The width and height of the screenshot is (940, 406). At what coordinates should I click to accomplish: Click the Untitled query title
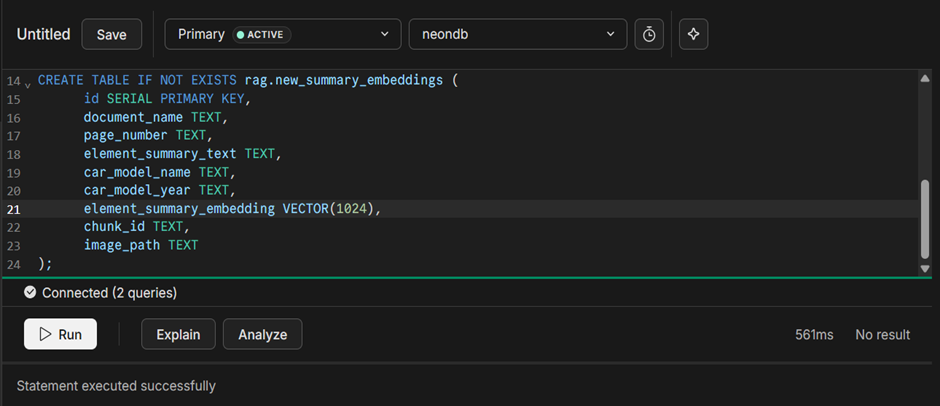(x=43, y=34)
